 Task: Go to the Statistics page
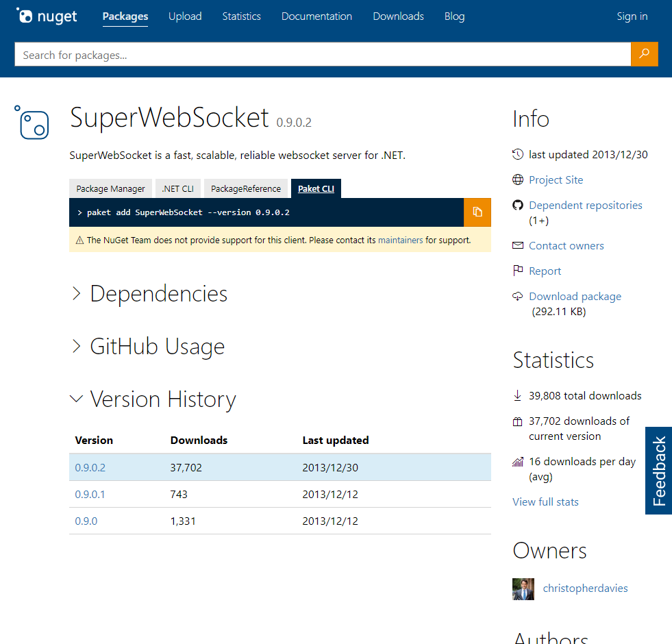coord(242,16)
